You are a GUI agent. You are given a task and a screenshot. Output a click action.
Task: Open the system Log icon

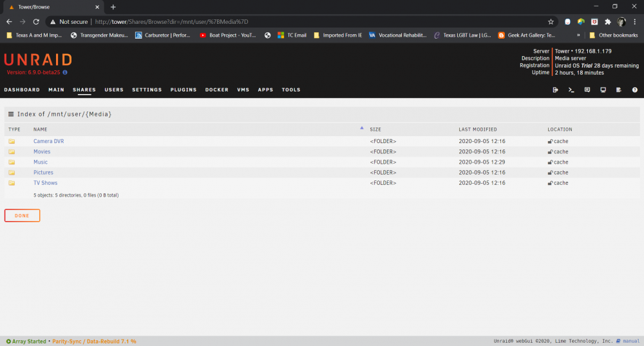click(x=618, y=90)
